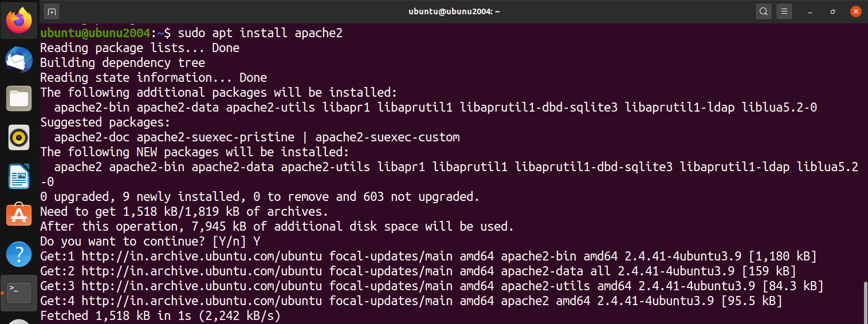Screen dimensions: 868x324
Task: Open the terminal hamburger menu
Action: [x=784, y=11]
